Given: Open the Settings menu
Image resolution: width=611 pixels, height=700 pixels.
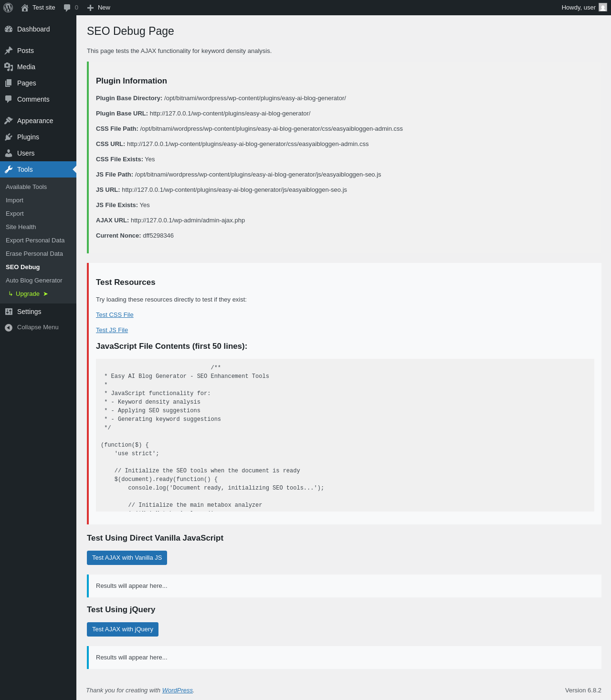Looking at the screenshot, I should coord(38,312).
